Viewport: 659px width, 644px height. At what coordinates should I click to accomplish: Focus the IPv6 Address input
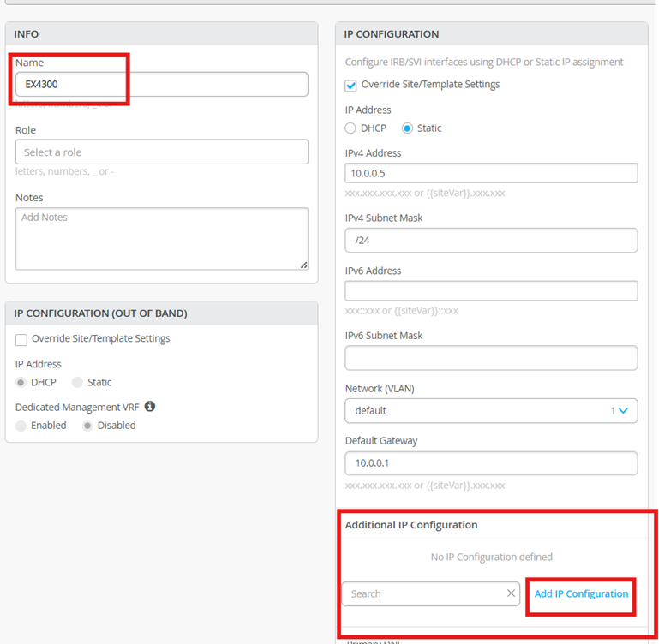(491, 290)
